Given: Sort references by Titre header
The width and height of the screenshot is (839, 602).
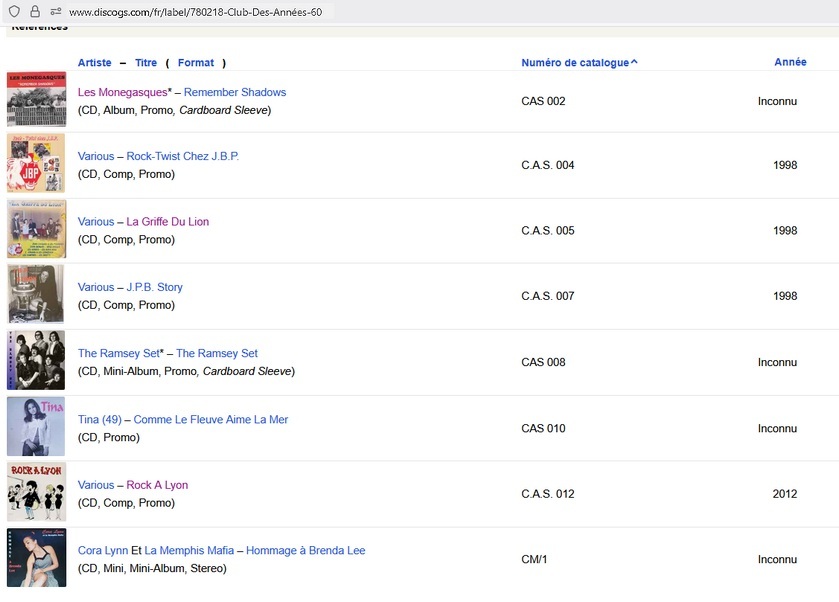Looking at the screenshot, I should point(146,63).
